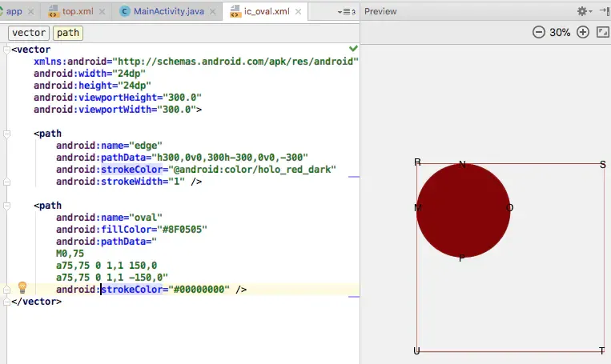Screen dimensions: 611x364
Task: Close the top.xml tab
Action: 102,12
